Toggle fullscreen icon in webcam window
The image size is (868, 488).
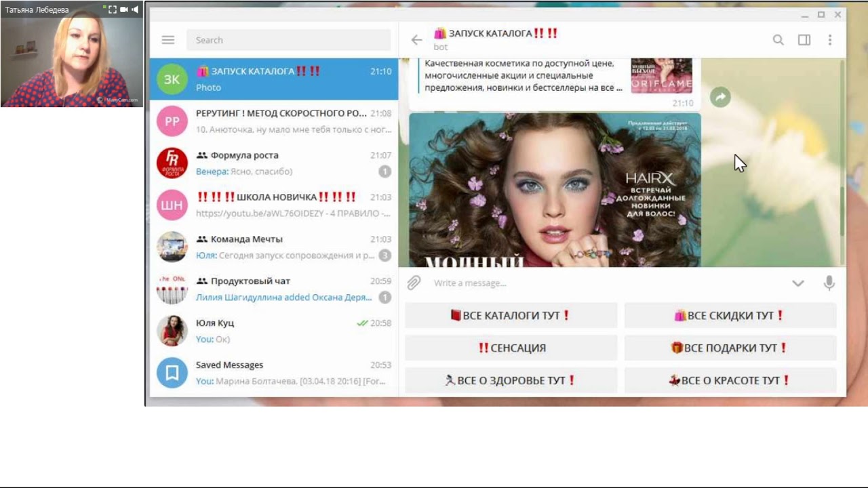[x=113, y=10]
